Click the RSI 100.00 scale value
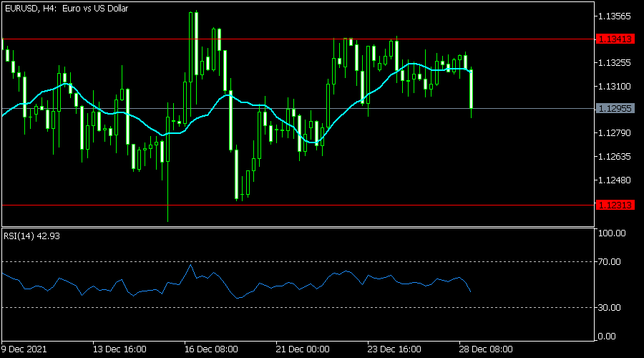The image size is (644, 358). tap(612, 233)
